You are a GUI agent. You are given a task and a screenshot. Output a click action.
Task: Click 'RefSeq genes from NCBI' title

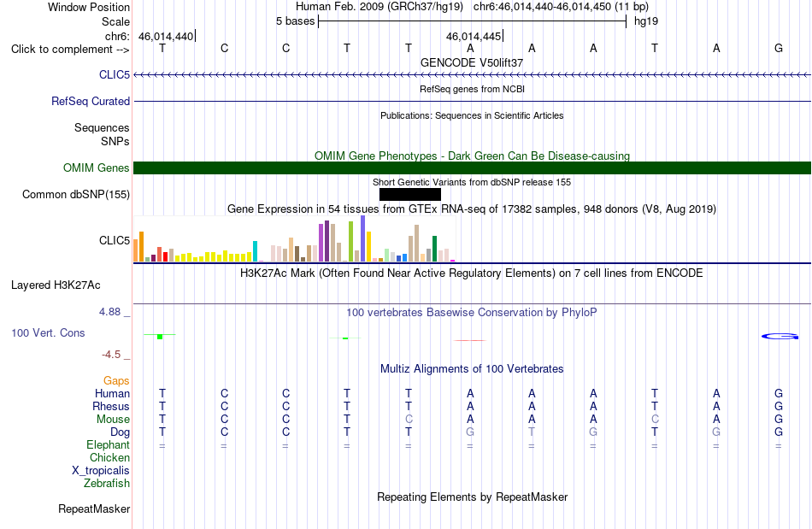point(473,89)
